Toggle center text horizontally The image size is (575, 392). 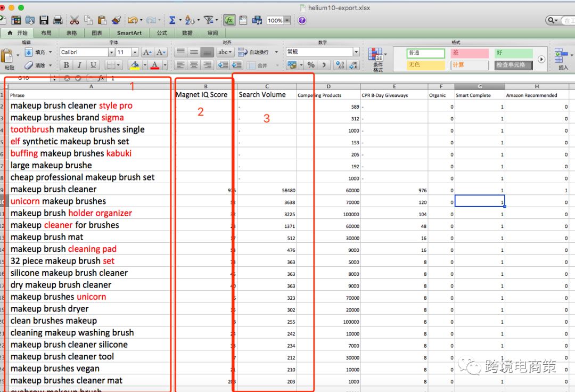coord(194,66)
